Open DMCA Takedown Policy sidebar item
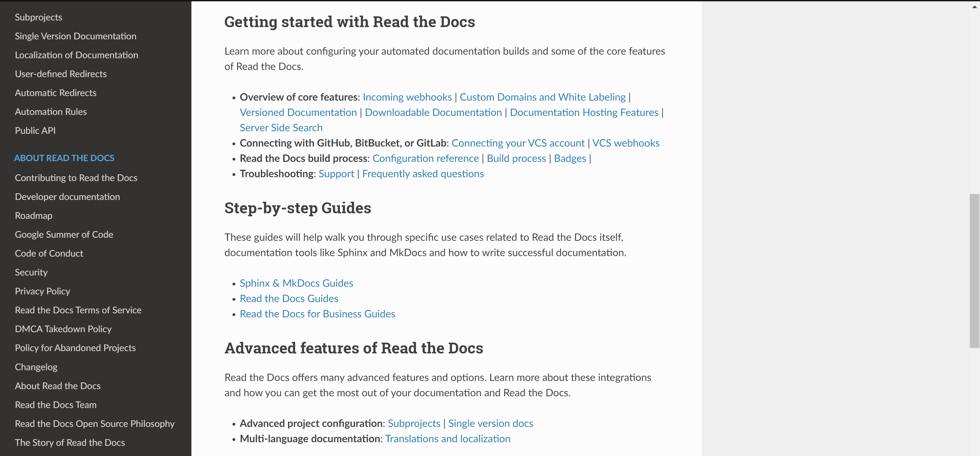The width and height of the screenshot is (980, 456). (x=63, y=329)
